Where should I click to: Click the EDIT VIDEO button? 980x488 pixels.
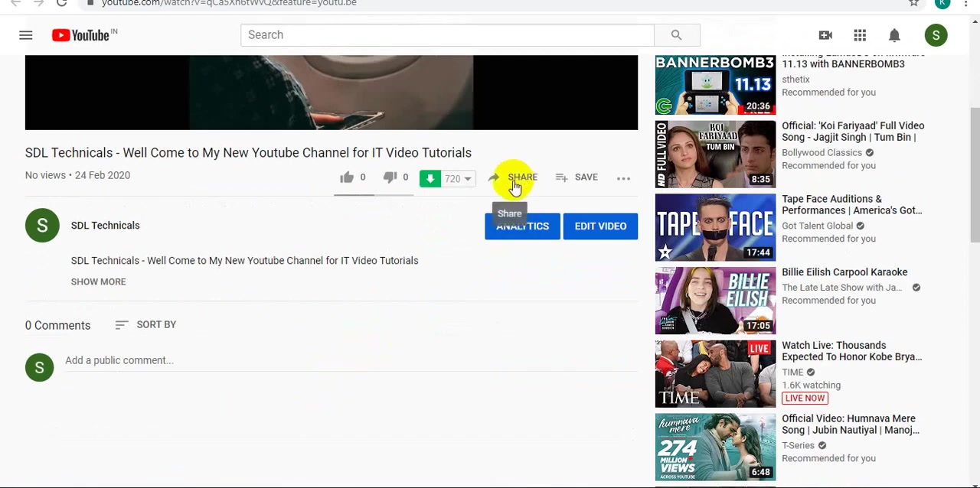pyautogui.click(x=600, y=226)
